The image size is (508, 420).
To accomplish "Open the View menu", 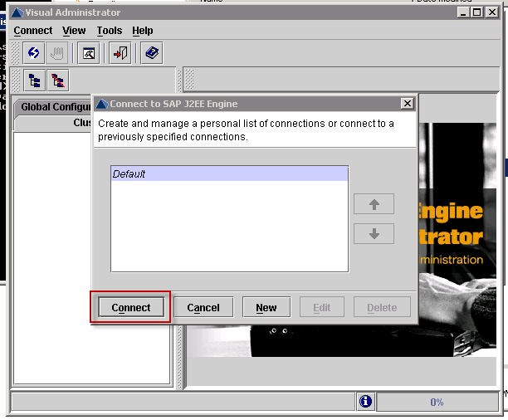I will [74, 31].
